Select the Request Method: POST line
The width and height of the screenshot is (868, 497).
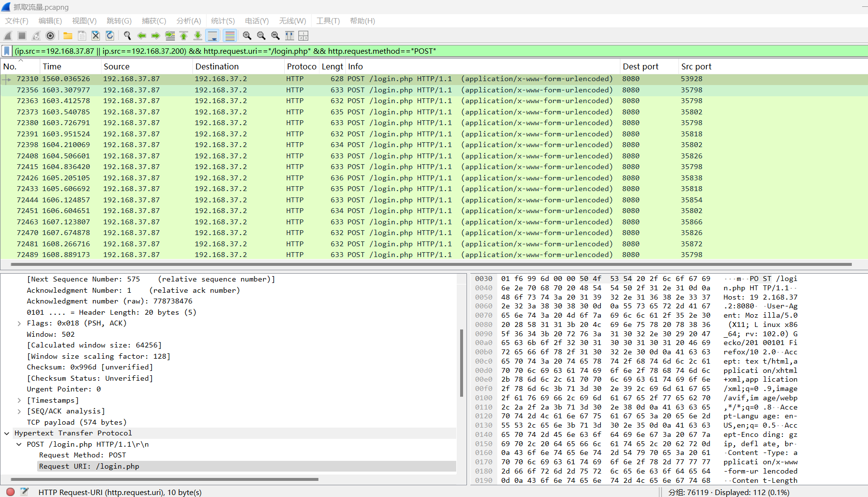83,455
